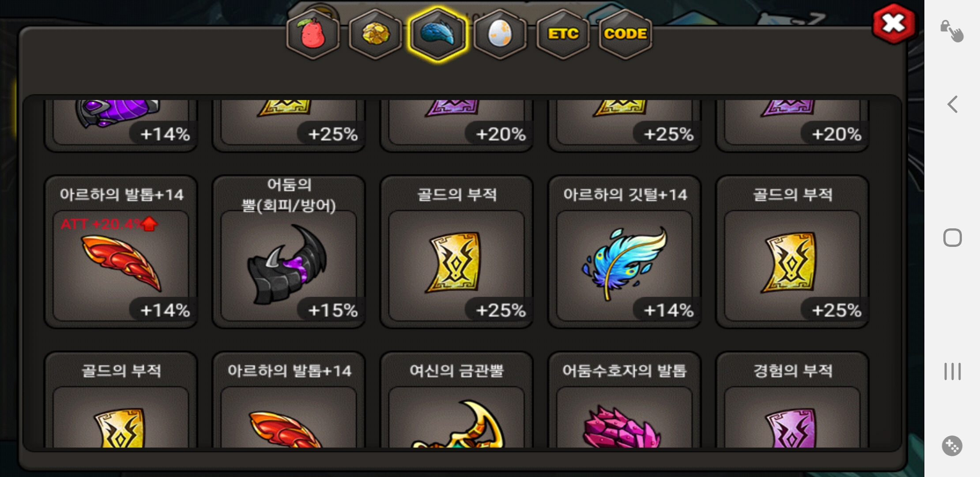
Task: Tap the Android back navigation arrow
Action: (x=952, y=105)
